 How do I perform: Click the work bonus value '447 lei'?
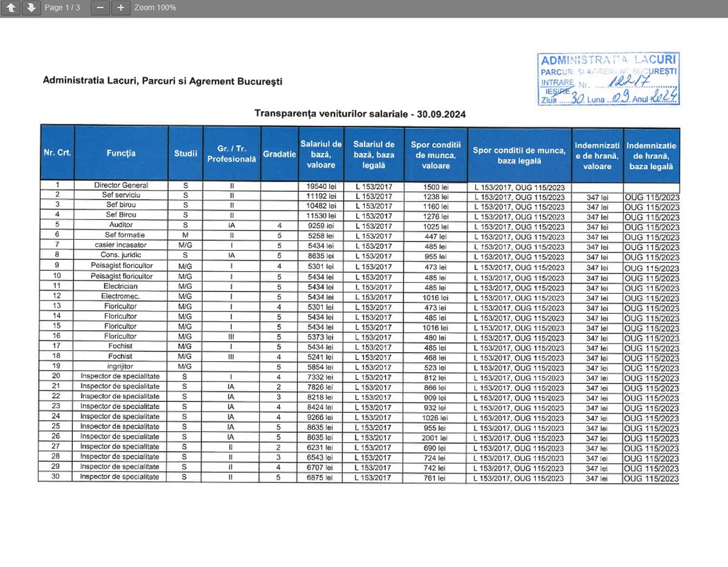click(436, 236)
